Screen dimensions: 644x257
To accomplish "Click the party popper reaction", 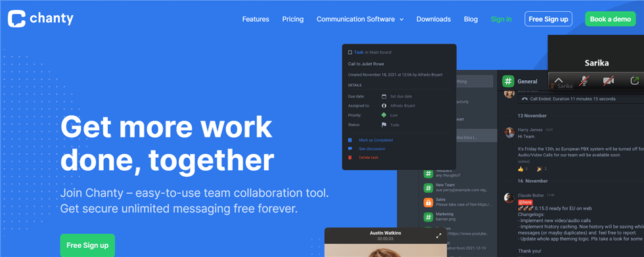I will pyautogui.click(x=540, y=169).
